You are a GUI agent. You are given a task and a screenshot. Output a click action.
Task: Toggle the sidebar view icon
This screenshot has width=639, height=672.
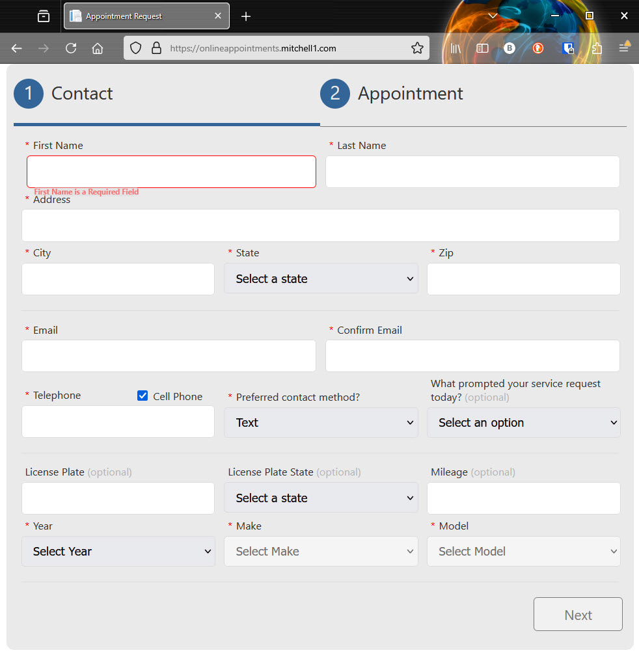click(x=483, y=48)
